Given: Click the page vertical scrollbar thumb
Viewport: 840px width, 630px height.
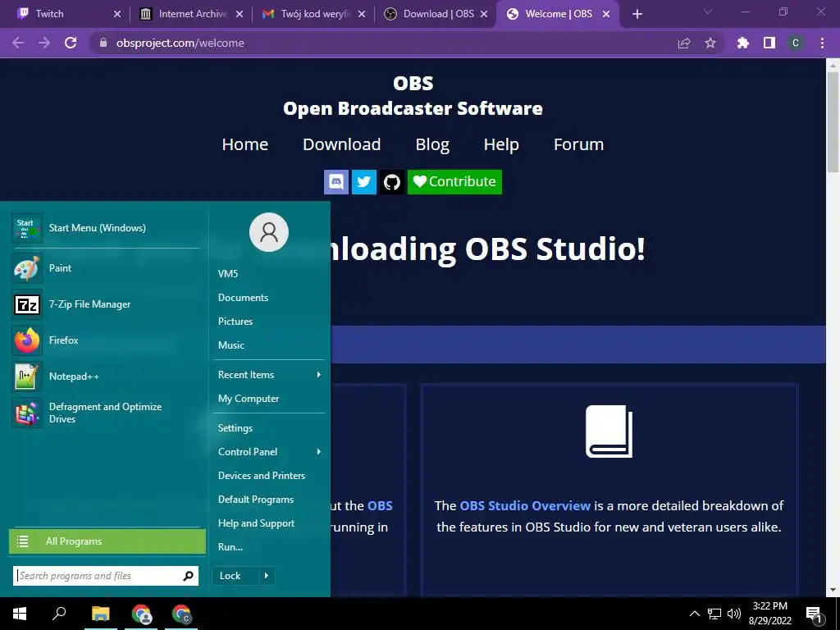Looking at the screenshot, I should coord(833,121).
